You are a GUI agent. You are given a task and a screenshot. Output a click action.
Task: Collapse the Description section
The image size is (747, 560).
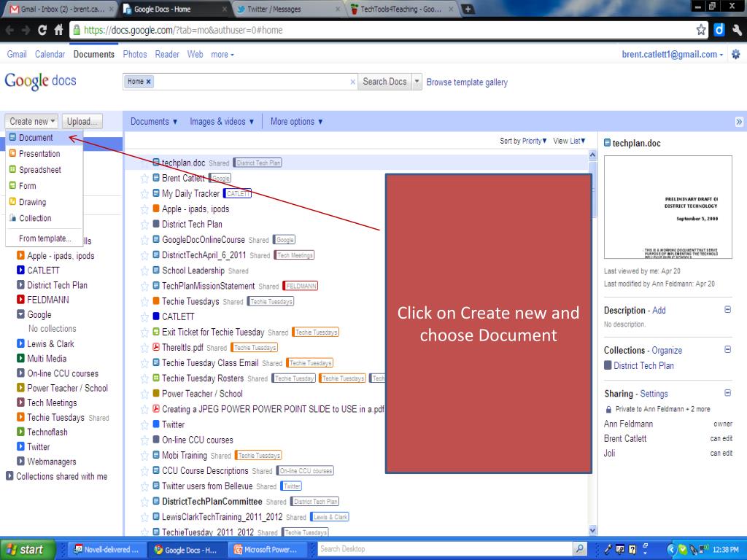click(727, 309)
